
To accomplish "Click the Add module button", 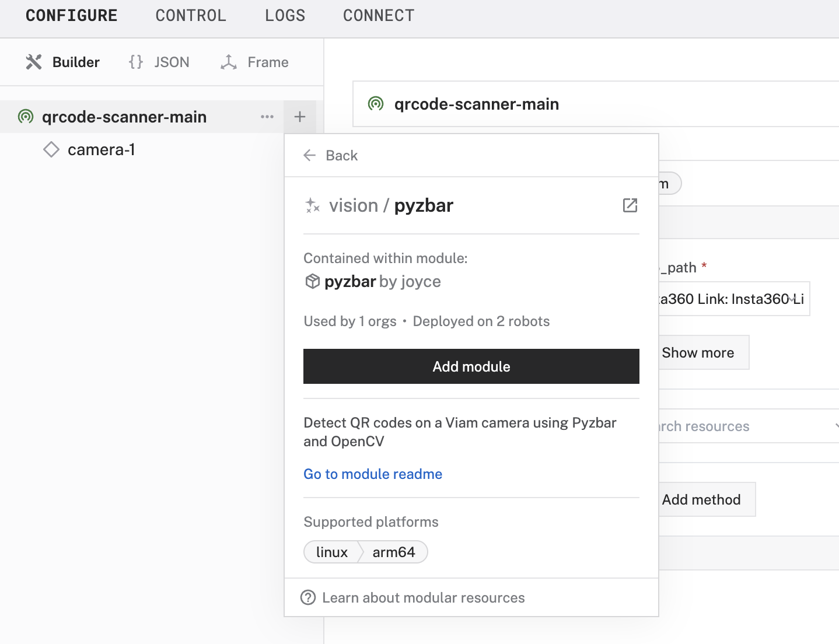I will point(471,366).
